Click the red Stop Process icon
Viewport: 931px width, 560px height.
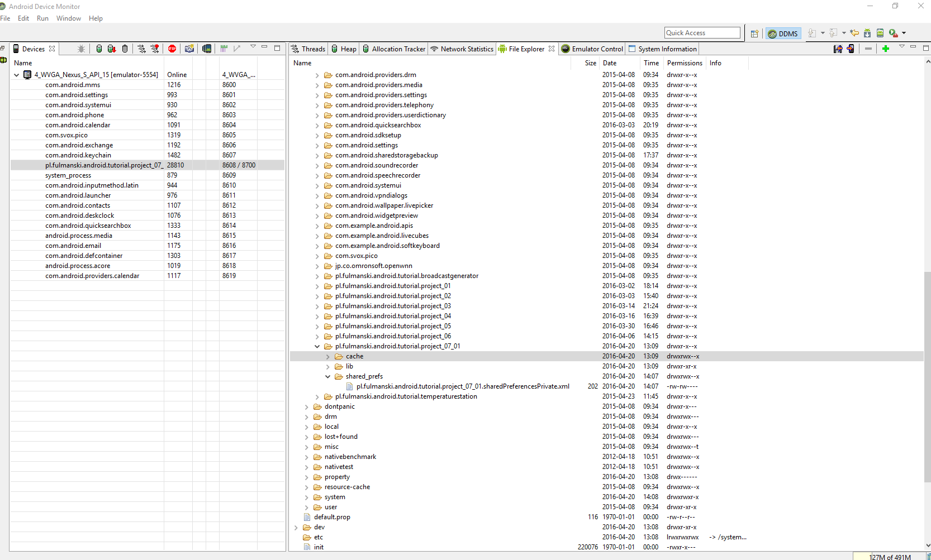click(x=172, y=49)
